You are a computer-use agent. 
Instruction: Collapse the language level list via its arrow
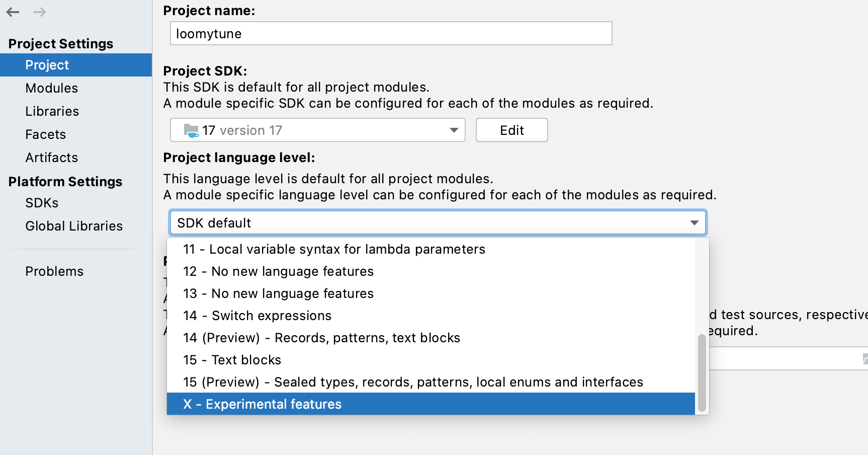point(695,222)
